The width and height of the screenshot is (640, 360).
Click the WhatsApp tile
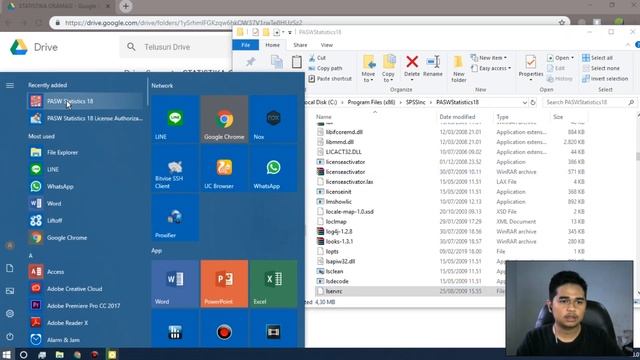coord(273,168)
